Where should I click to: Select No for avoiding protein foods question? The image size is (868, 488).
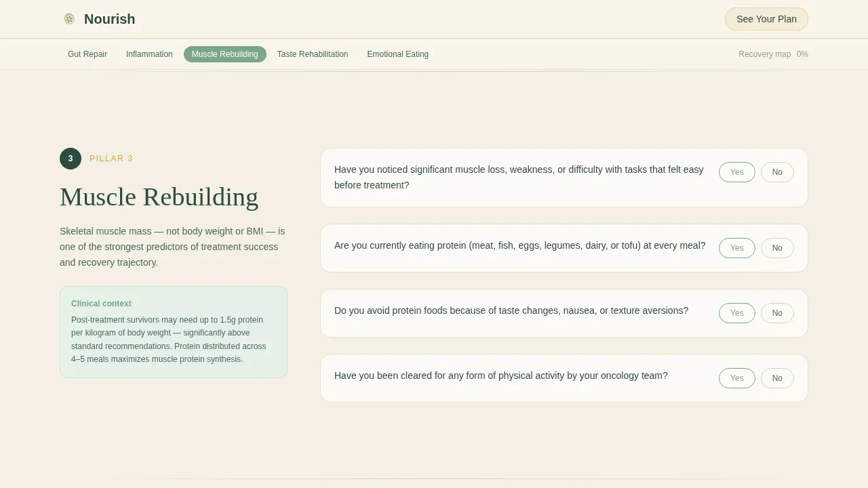pos(777,313)
